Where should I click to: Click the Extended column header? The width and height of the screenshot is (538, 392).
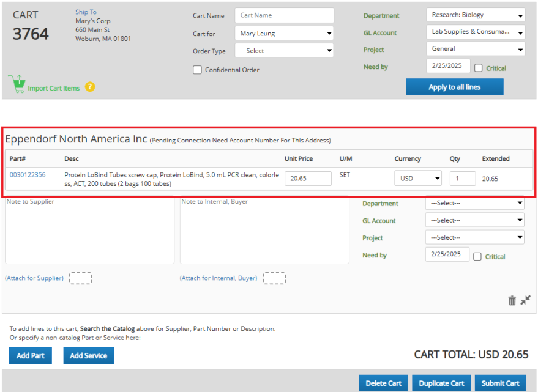pos(496,158)
